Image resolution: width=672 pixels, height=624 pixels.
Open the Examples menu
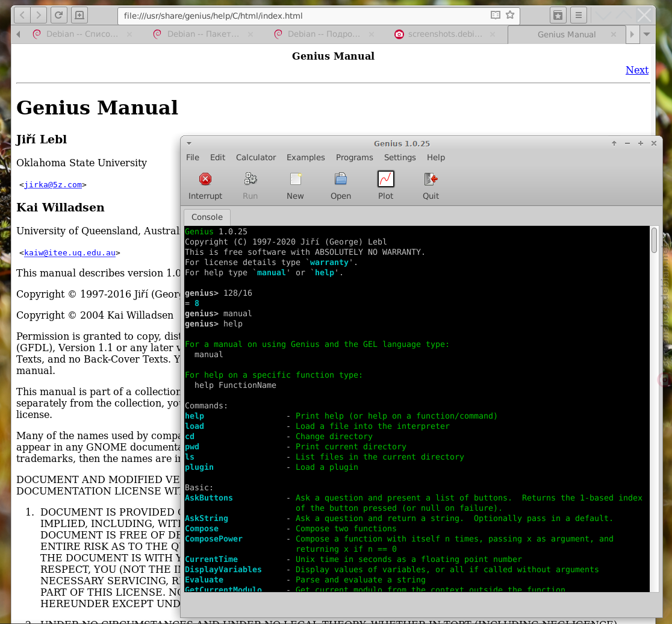coord(305,157)
